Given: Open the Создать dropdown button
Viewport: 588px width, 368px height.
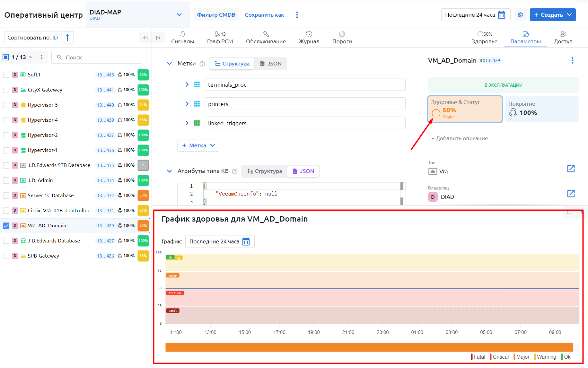Looking at the screenshot, I should pos(569,15).
